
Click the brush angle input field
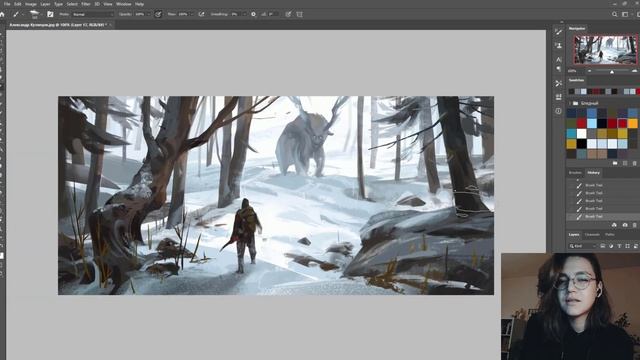(x=273, y=14)
